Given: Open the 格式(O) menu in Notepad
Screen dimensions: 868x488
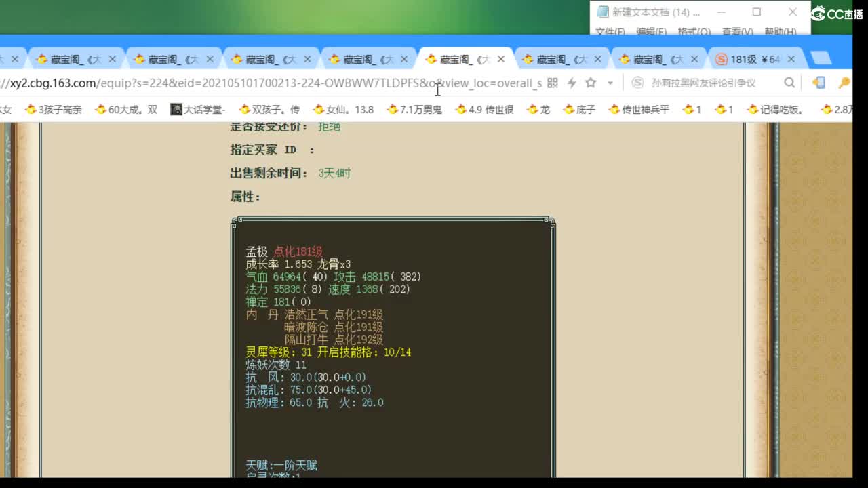Looking at the screenshot, I should click(694, 31).
